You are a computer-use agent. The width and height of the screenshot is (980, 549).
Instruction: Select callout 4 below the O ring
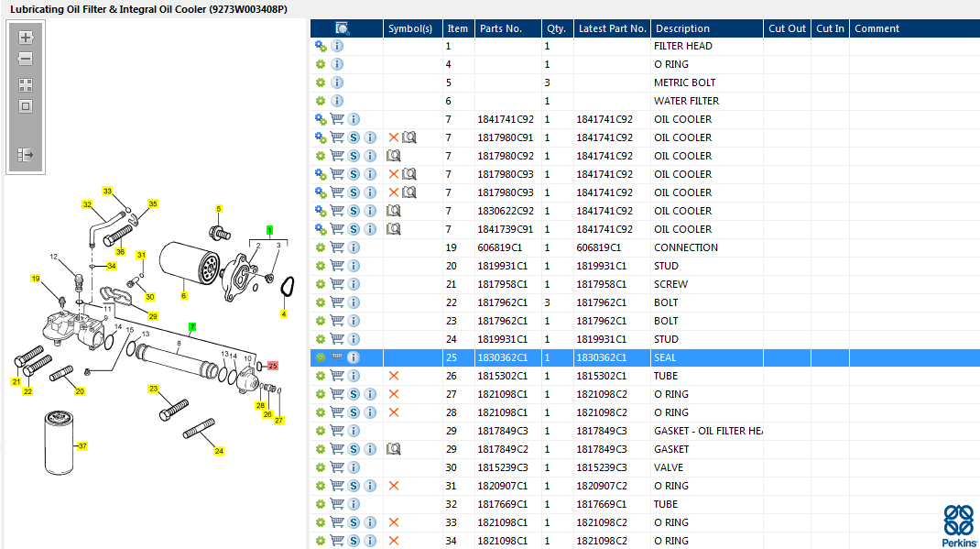(284, 313)
